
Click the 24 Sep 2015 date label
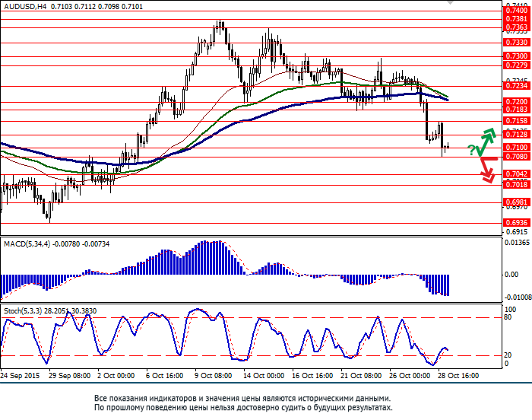[x=20, y=376]
